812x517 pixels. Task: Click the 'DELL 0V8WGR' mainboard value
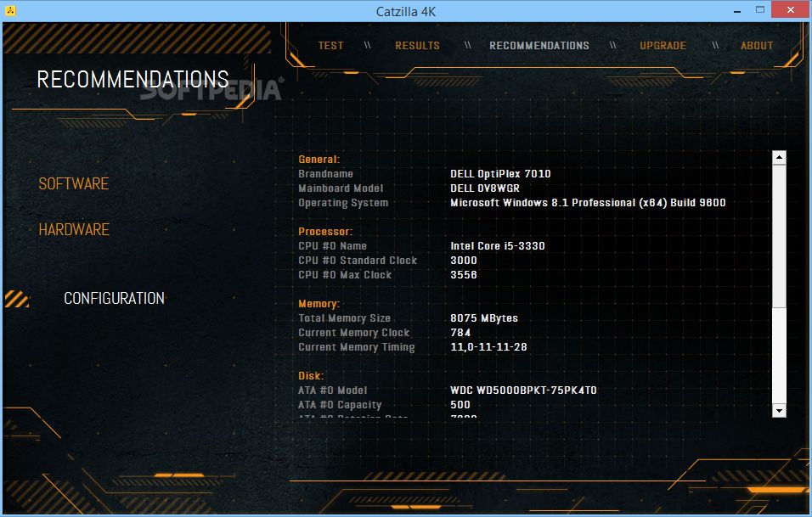point(485,188)
